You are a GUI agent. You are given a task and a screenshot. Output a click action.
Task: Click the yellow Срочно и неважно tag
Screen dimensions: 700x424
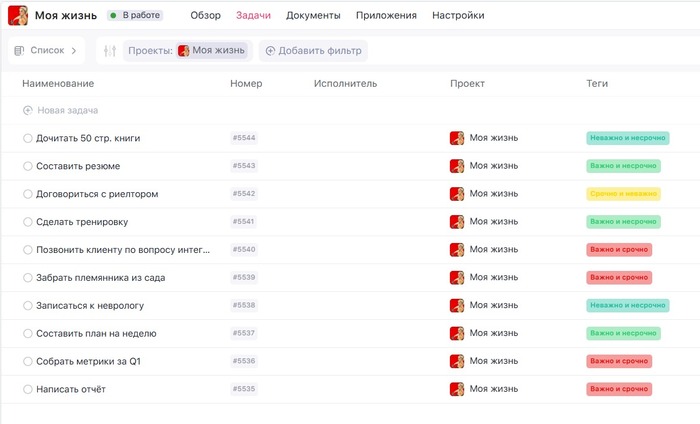(x=623, y=194)
